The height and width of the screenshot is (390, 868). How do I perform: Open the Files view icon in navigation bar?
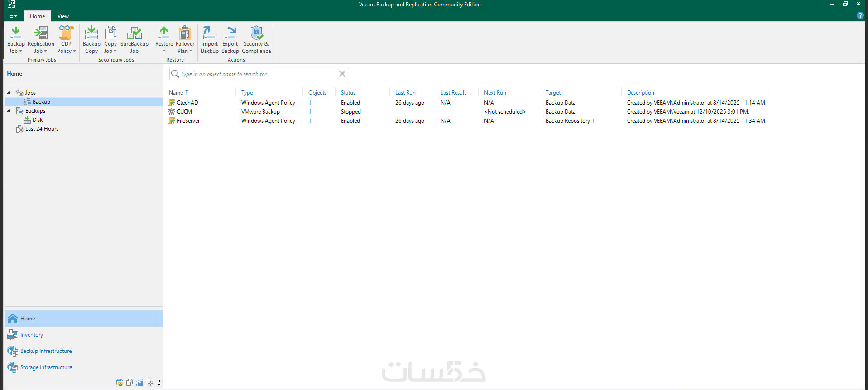129,382
